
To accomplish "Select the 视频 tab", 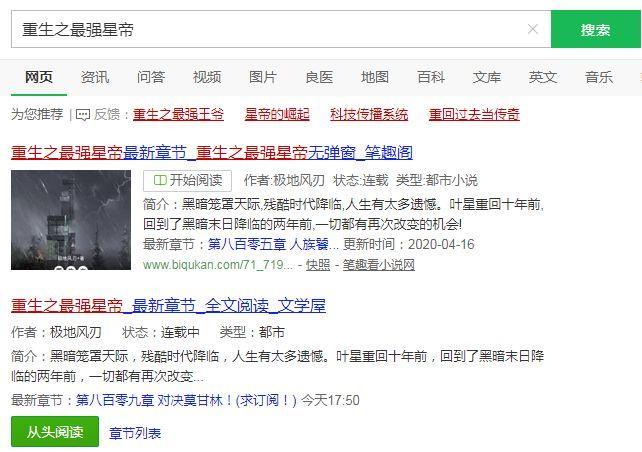I will (207, 77).
